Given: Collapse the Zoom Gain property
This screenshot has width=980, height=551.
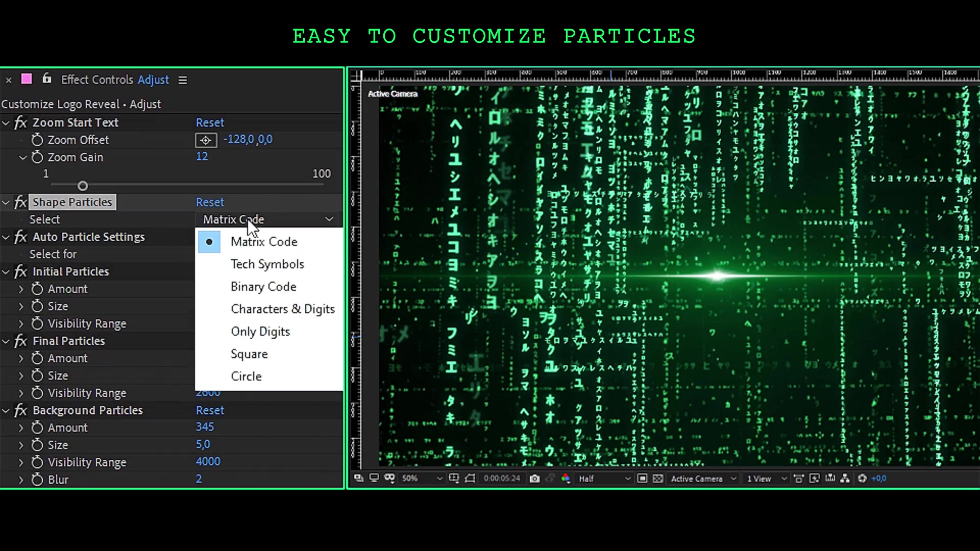Looking at the screenshot, I should coord(22,158).
